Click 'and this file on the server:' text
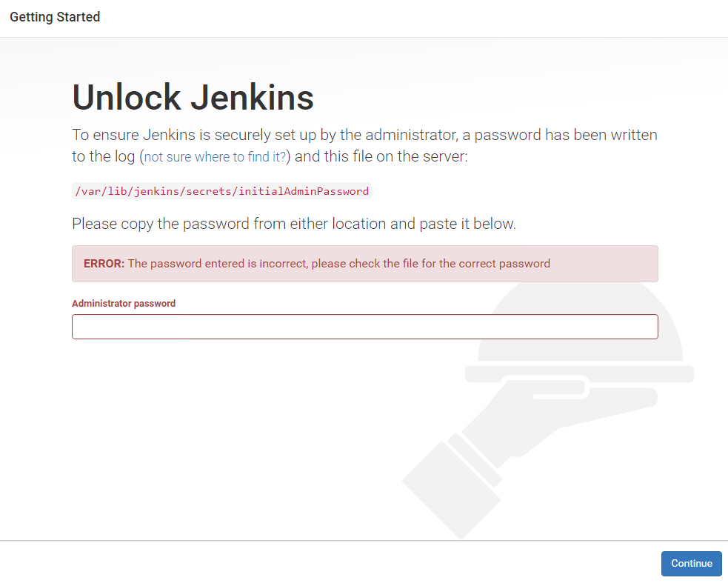 point(381,156)
